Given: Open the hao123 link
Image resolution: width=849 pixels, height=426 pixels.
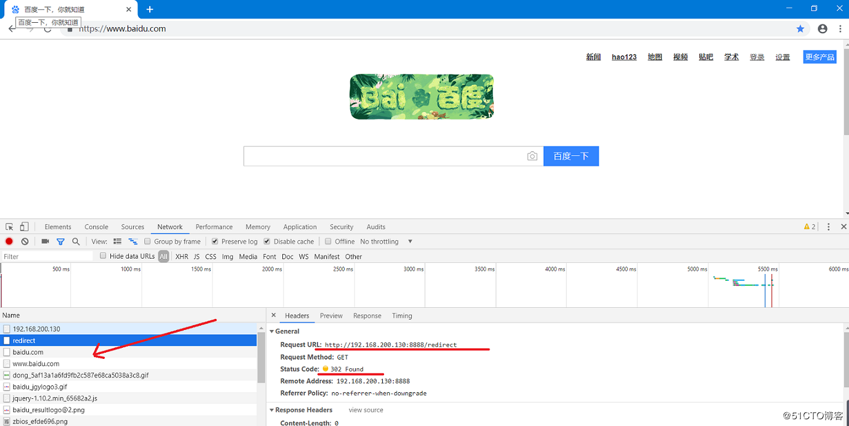Looking at the screenshot, I should pyautogui.click(x=624, y=57).
